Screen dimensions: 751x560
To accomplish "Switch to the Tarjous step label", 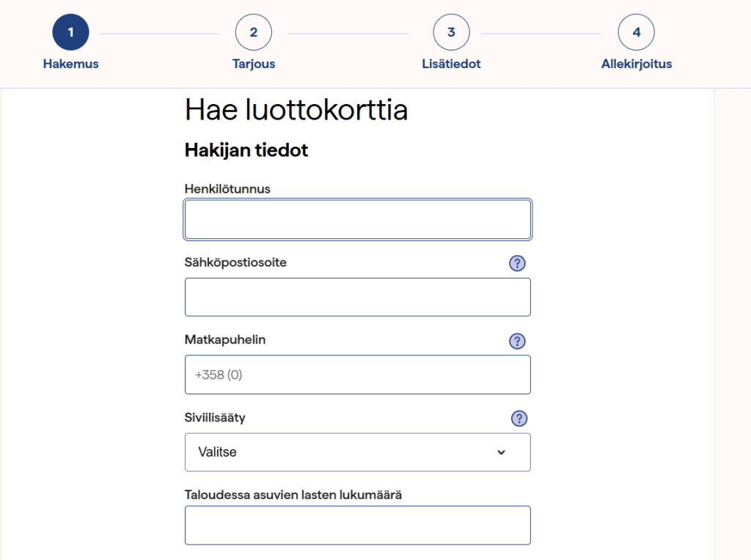I will coord(253,64).
